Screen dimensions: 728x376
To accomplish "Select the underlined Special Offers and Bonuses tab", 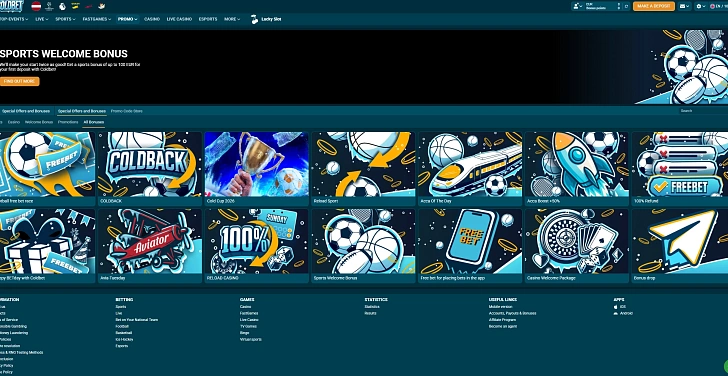I will (82, 111).
